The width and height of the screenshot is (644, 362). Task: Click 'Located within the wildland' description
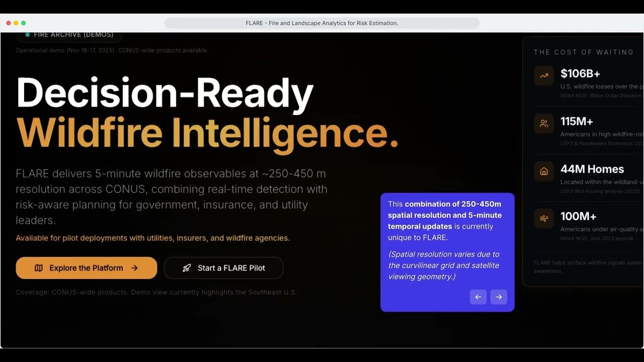[602, 182]
